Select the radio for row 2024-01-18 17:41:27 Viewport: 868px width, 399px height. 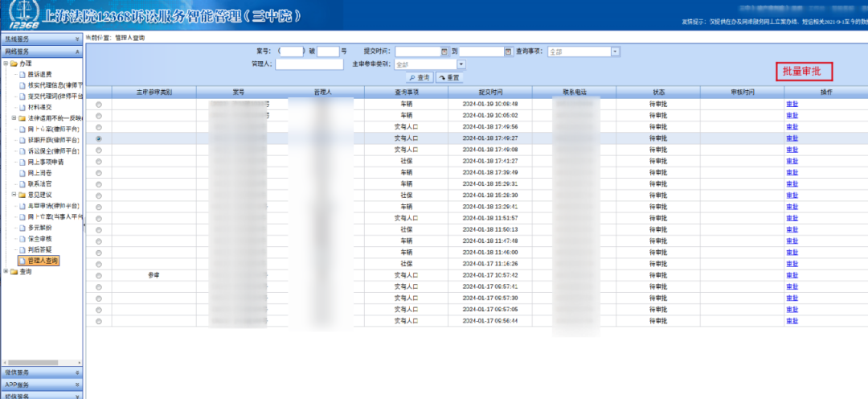[x=99, y=161]
